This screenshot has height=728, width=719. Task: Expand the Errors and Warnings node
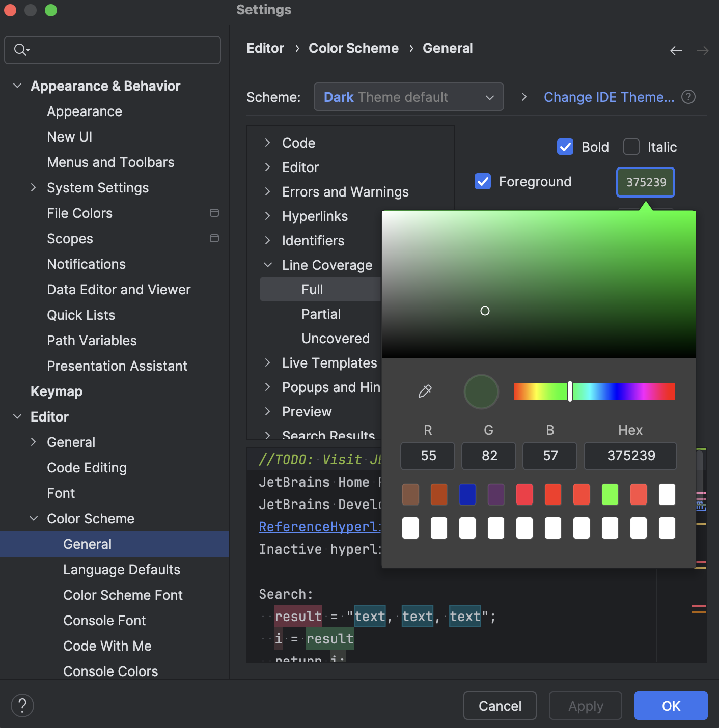[x=268, y=191]
